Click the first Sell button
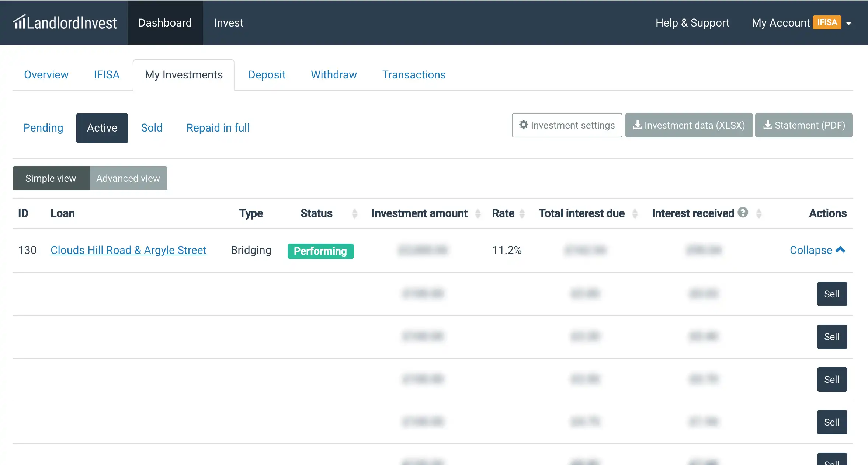Screen dimensions: 868x465 (832, 294)
